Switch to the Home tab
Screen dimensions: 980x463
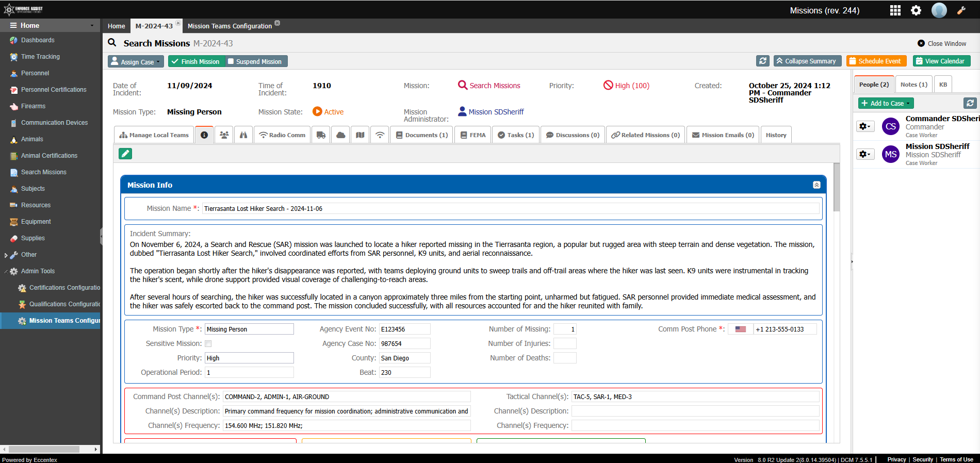click(x=116, y=26)
